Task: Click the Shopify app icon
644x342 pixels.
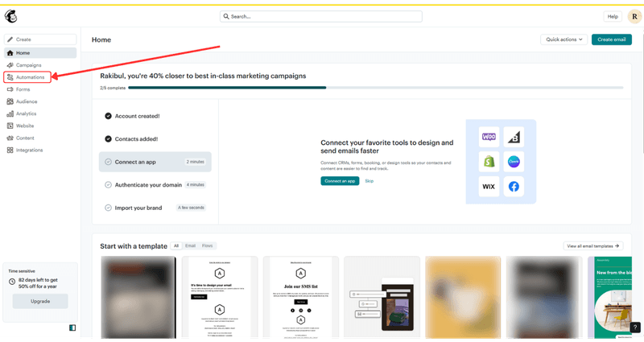Action: click(x=489, y=162)
